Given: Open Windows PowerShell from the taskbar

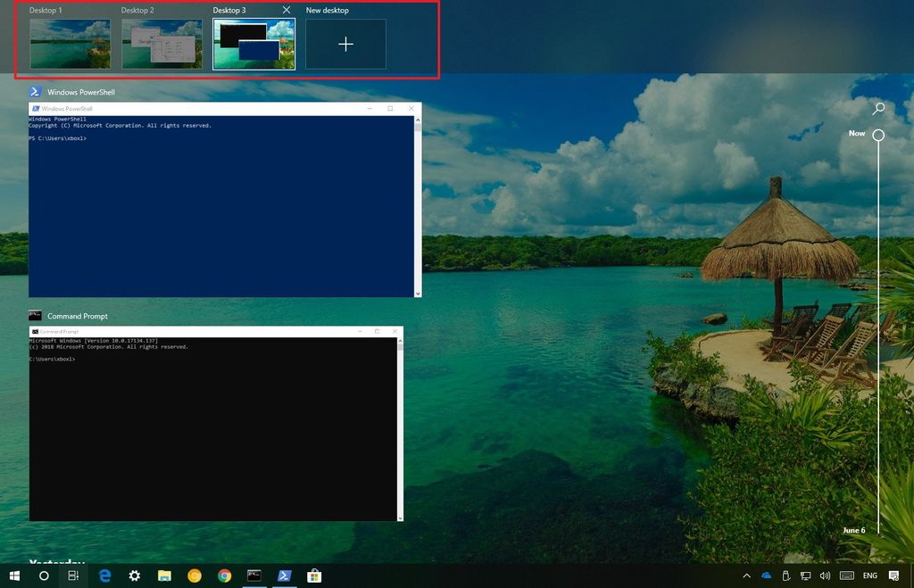Looking at the screenshot, I should click(x=284, y=576).
